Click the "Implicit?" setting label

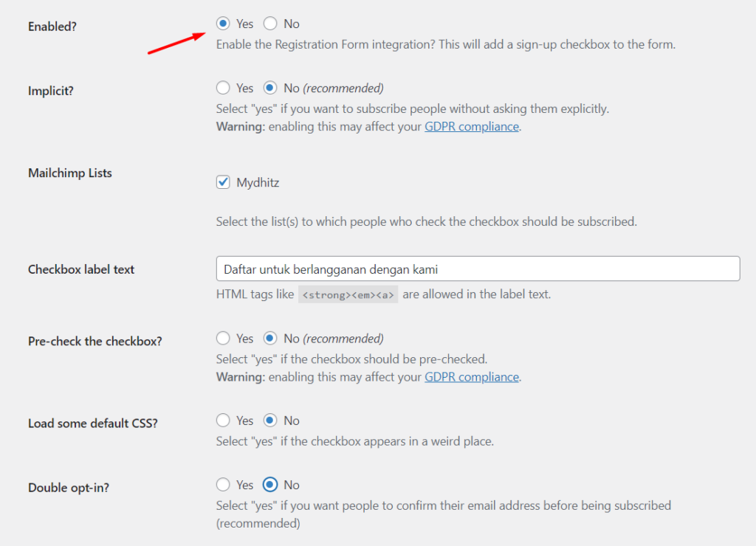point(49,90)
